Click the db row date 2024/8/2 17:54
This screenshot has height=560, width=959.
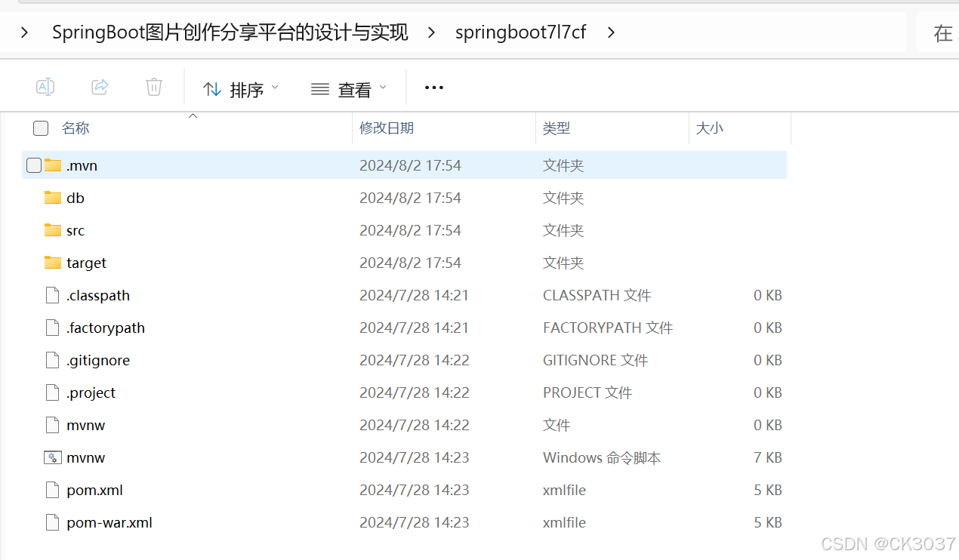[x=410, y=198]
